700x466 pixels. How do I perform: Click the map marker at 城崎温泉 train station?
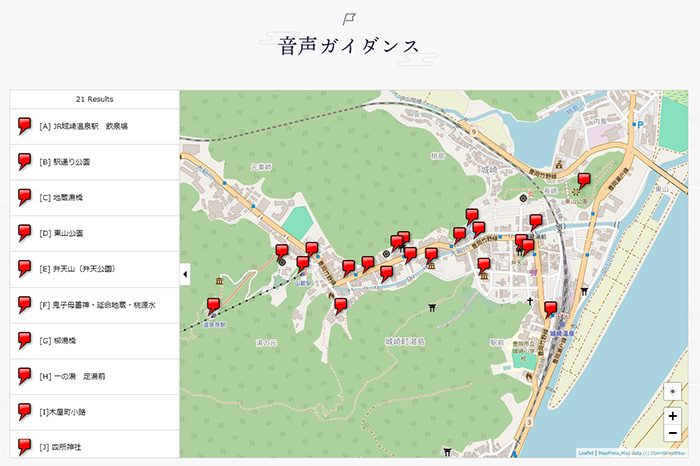(x=550, y=309)
